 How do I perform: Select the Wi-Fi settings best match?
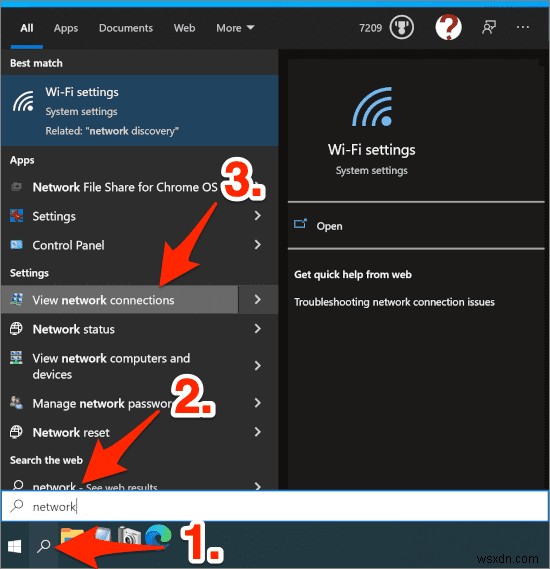pyautogui.click(x=140, y=111)
